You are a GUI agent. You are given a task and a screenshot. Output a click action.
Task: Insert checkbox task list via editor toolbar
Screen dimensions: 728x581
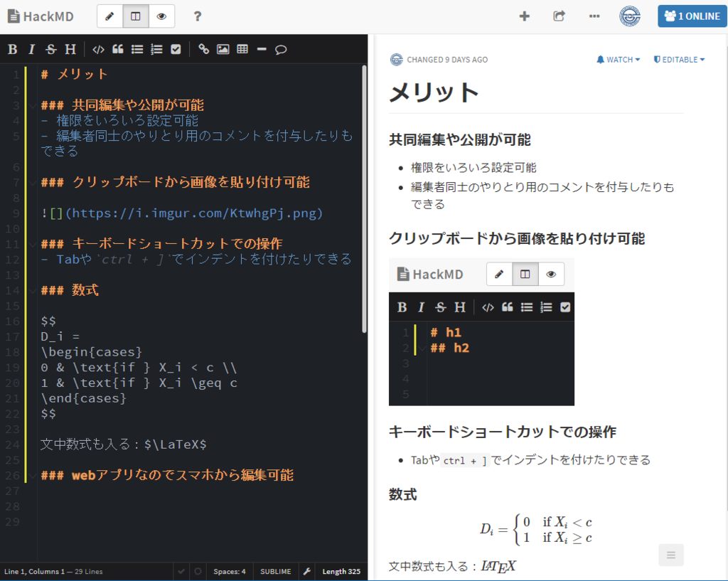176,49
